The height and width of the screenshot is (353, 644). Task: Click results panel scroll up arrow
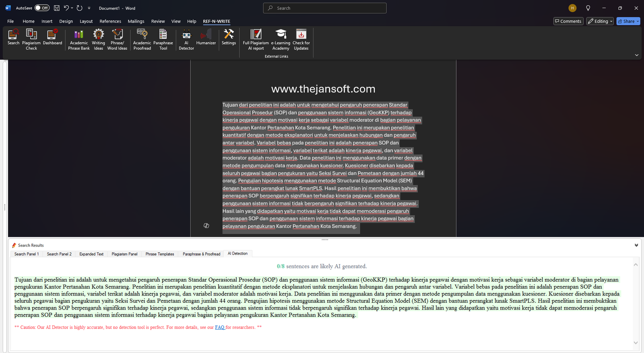coord(636,265)
